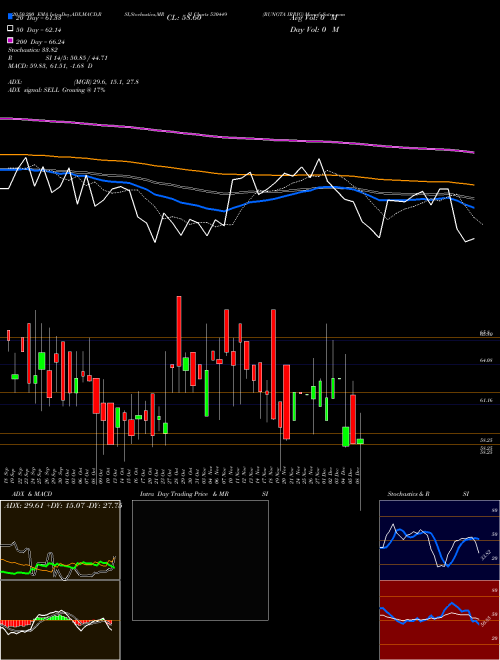Click 'ADX: 29.61 +DY: 15.07 -DY: 27.75' header

(63, 506)
